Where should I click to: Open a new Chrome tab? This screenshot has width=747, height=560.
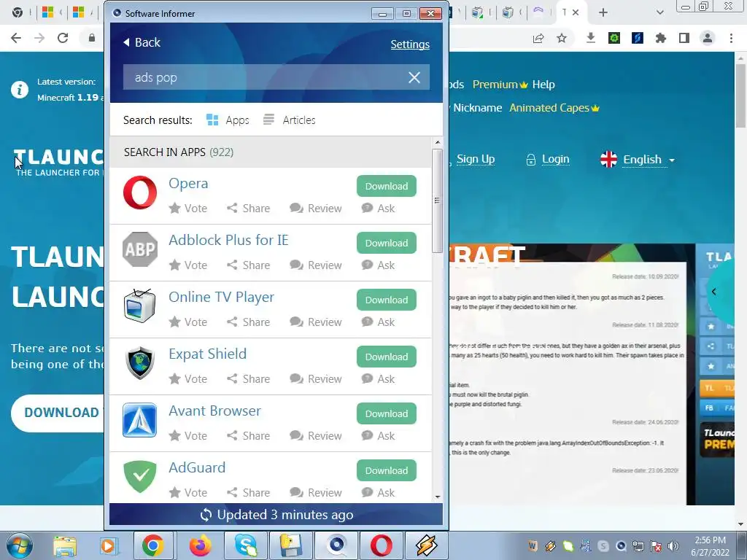pos(603,13)
